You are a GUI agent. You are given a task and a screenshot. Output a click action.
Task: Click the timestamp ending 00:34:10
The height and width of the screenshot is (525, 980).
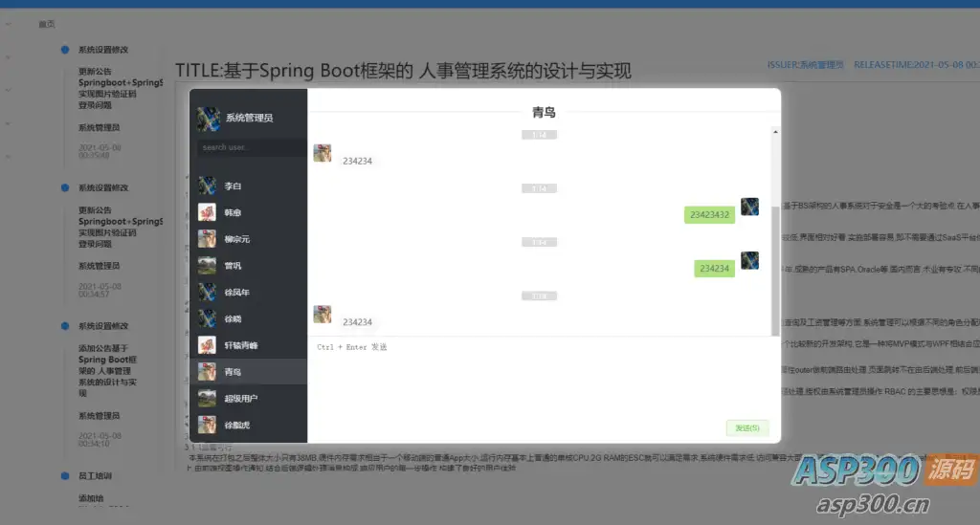[x=100, y=440]
